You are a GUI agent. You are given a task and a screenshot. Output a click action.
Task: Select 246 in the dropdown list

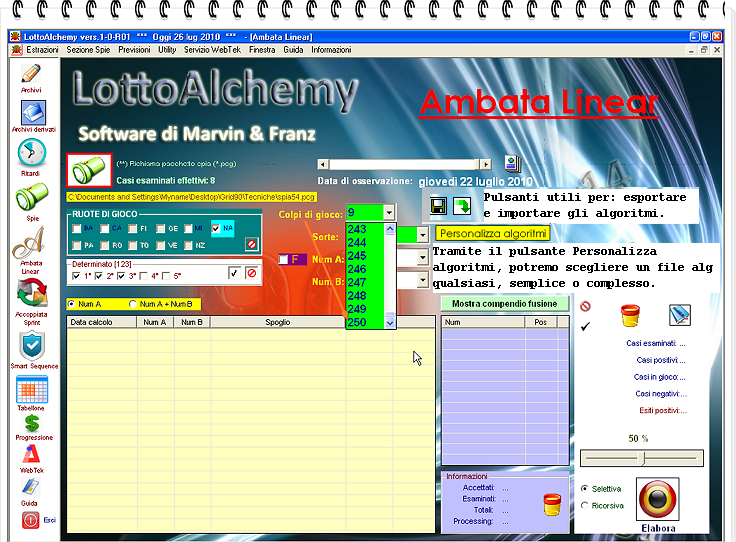pyautogui.click(x=365, y=269)
